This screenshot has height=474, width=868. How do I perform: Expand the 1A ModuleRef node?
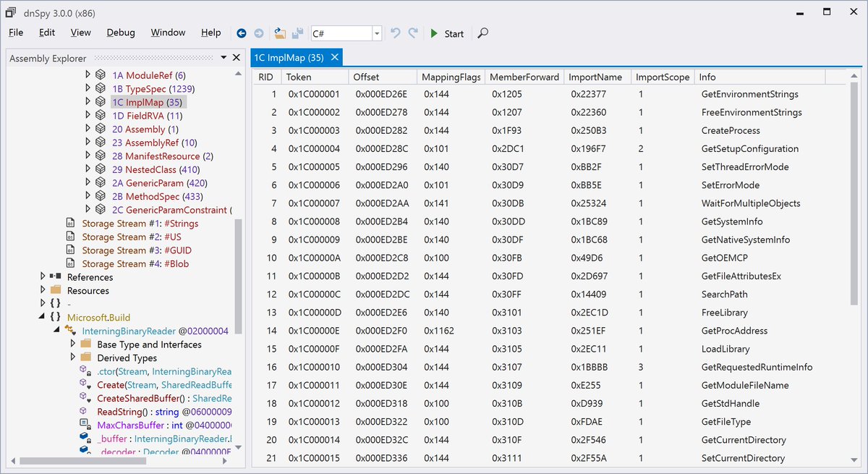88,75
